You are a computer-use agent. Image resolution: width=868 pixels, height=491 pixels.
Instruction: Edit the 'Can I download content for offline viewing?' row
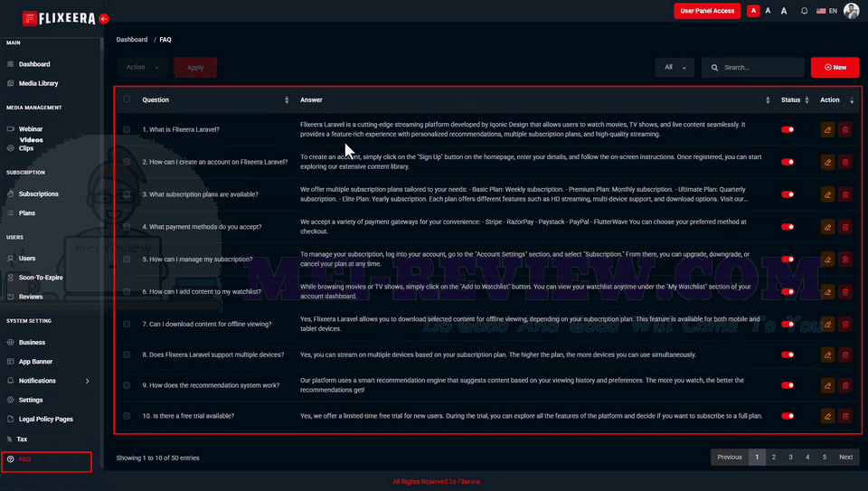coord(827,325)
